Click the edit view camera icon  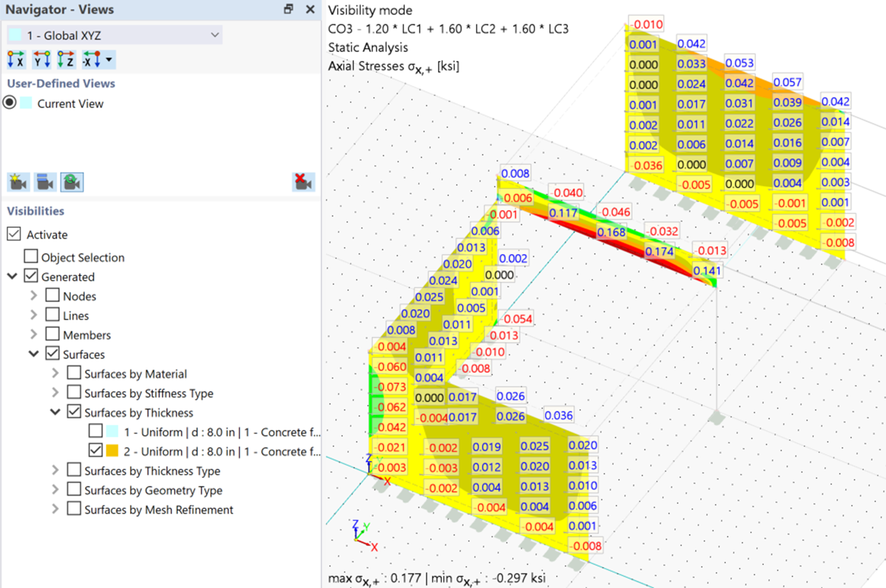46,182
